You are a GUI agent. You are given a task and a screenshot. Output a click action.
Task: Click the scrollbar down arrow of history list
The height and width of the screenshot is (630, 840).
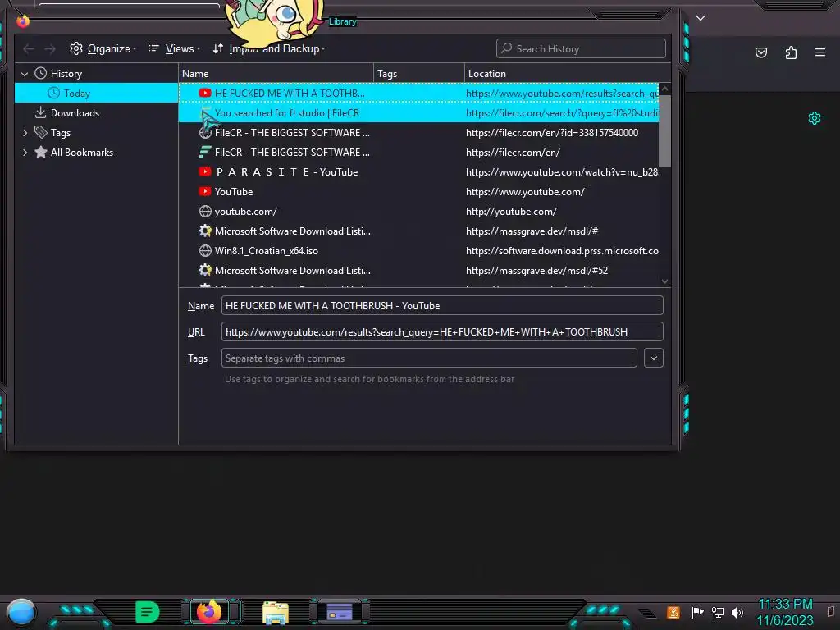point(664,281)
